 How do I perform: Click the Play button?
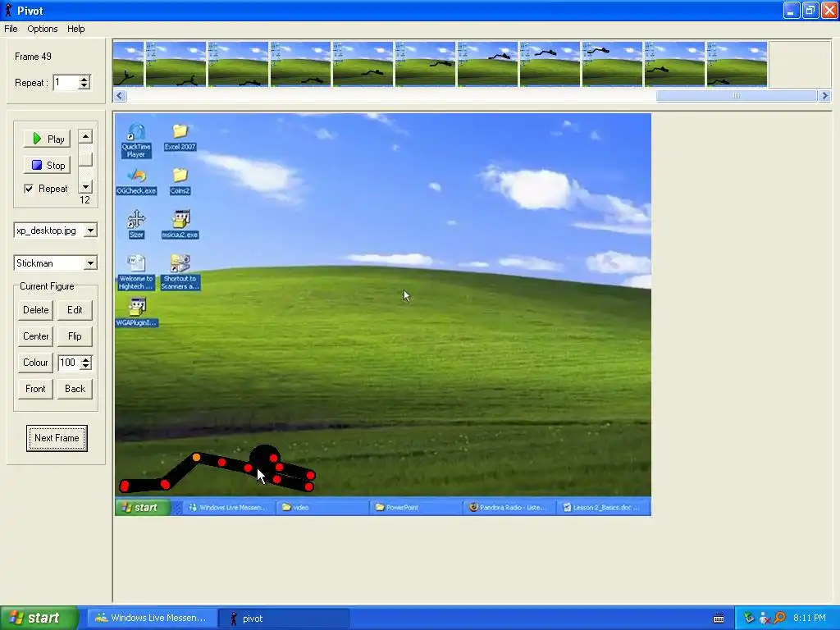(x=47, y=139)
